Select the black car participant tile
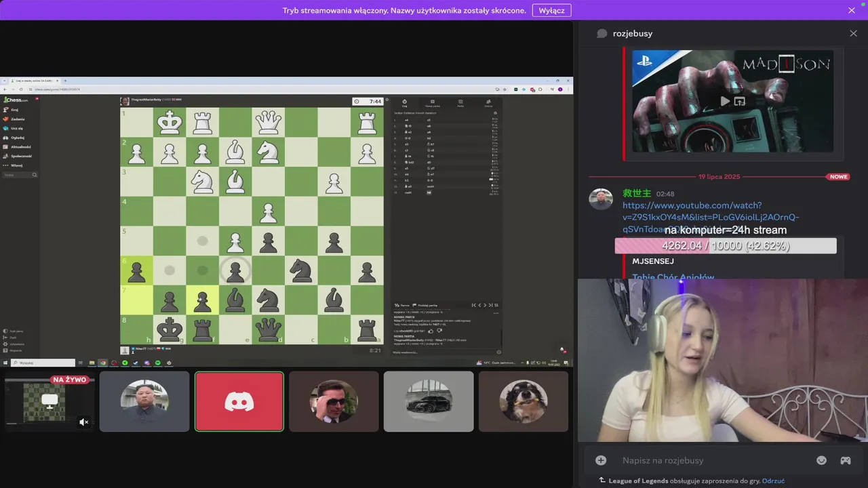 point(429,401)
